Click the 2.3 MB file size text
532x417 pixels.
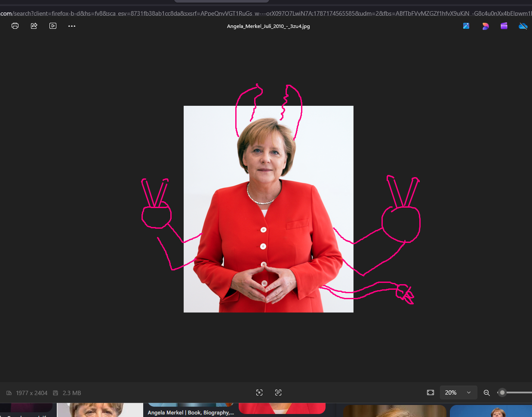pyautogui.click(x=72, y=393)
